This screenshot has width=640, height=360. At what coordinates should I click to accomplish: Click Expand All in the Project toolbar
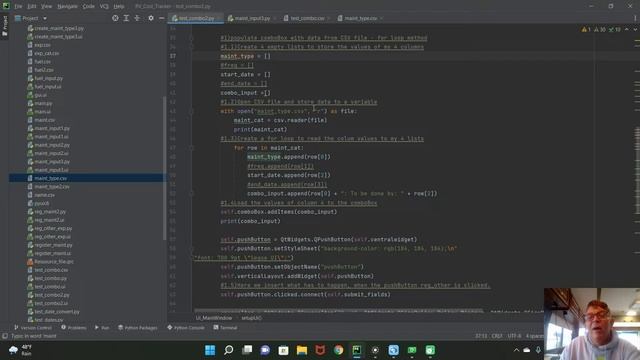pyautogui.click(x=126, y=18)
